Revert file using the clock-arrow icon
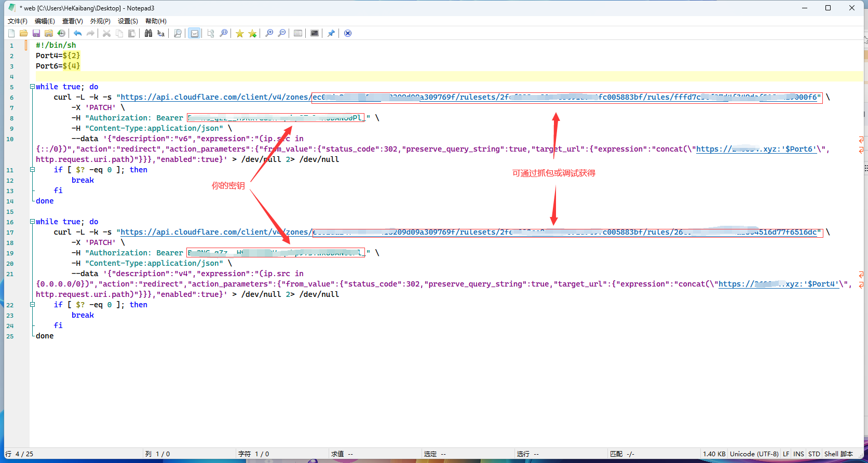The width and height of the screenshot is (868, 463). [x=61, y=33]
